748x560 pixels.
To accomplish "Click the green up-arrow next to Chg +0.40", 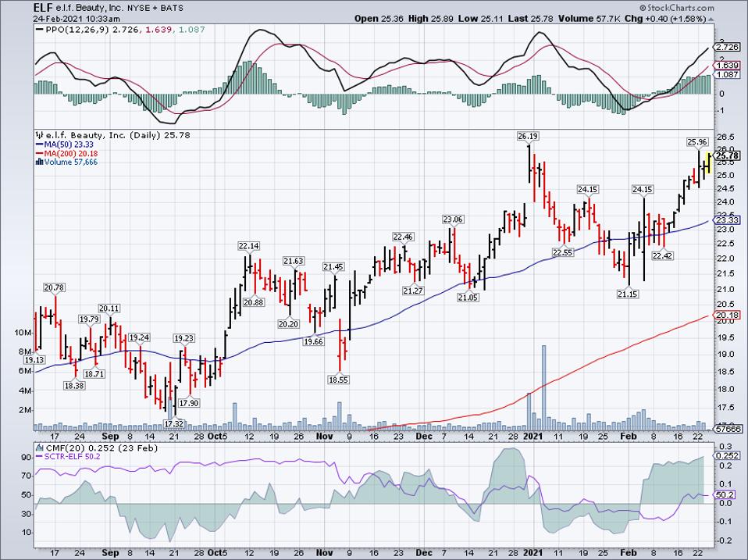I will [711, 19].
